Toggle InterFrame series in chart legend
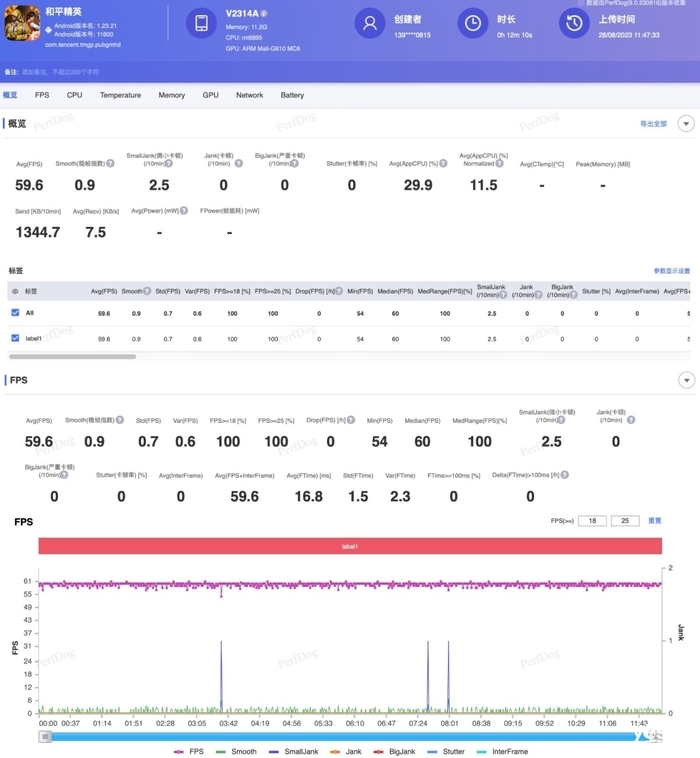Image resolution: width=700 pixels, height=758 pixels. click(x=502, y=751)
